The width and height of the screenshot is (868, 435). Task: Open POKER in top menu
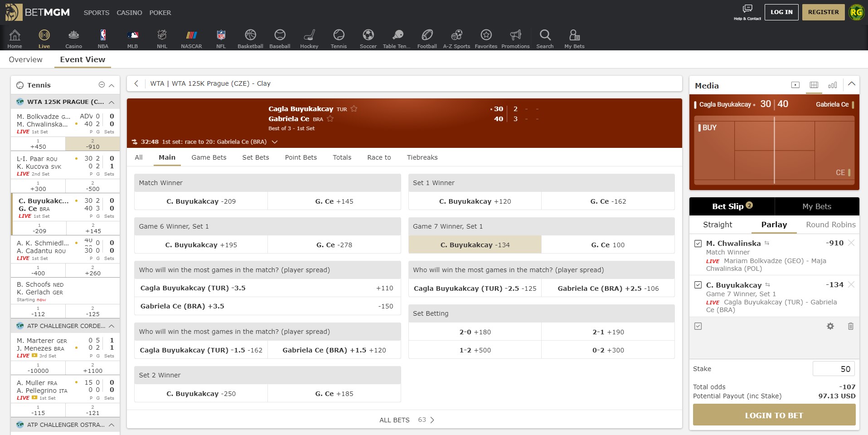160,13
